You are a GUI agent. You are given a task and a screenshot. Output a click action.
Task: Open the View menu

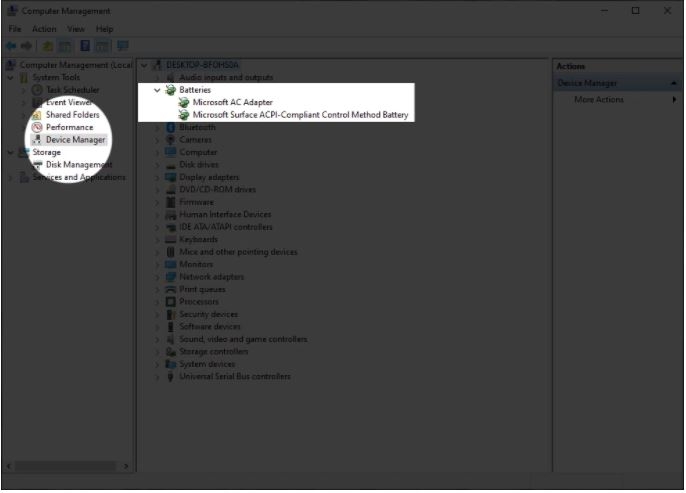pos(76,29)
